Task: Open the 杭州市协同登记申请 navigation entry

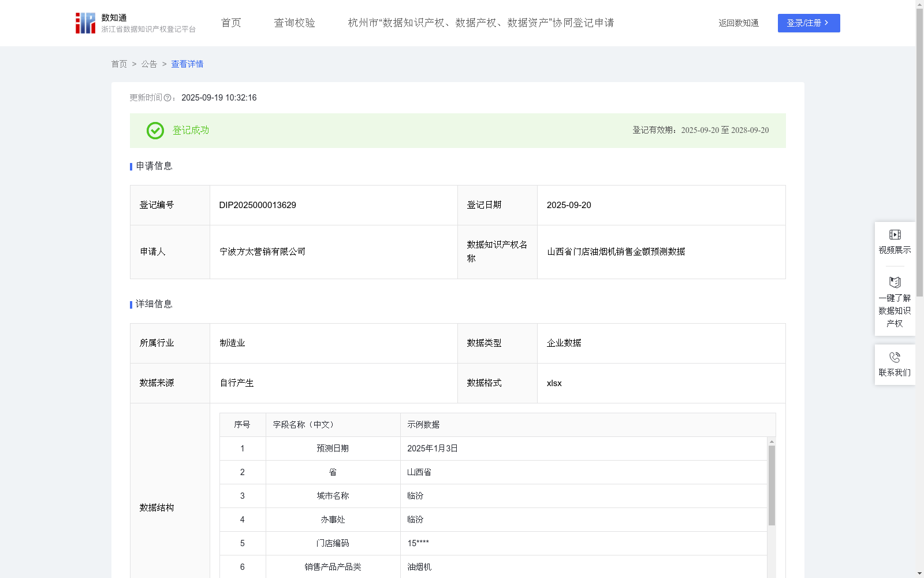Action: coord(480,23)
